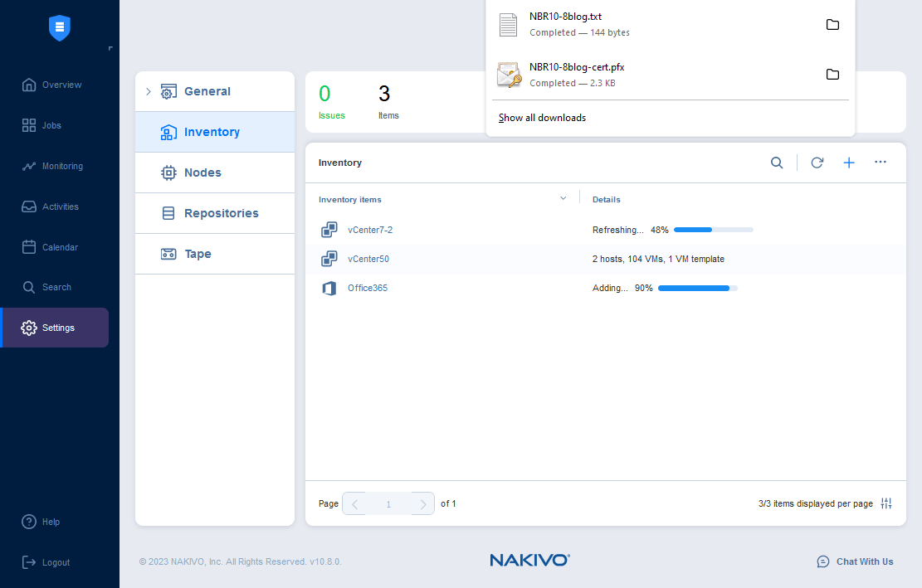Open the inventory more options ellipsis
The height and width of the screenshot is (588, 922).
click(881, 162)
